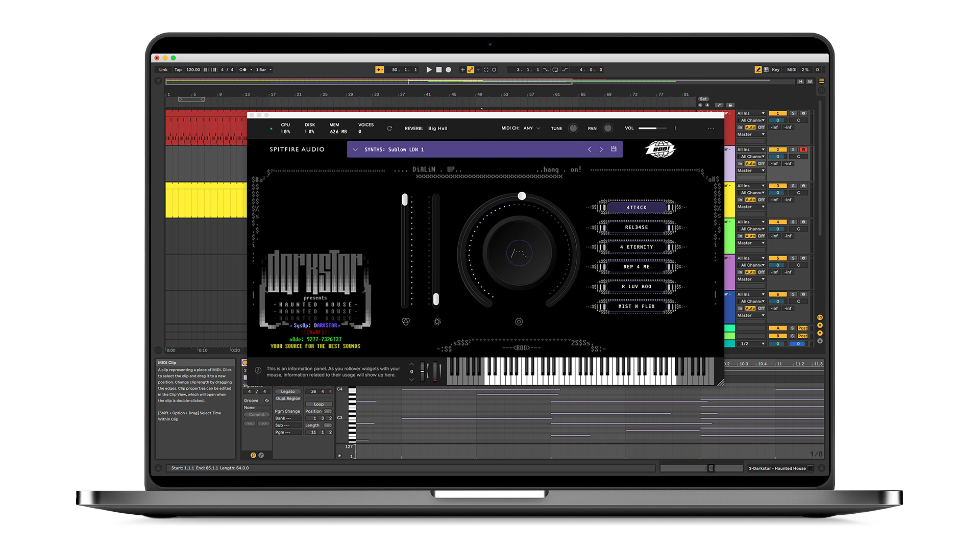Screen dimensions: 980x551
Task: Click the plugin three-dots options icon
Action: [x=710, y=129]
